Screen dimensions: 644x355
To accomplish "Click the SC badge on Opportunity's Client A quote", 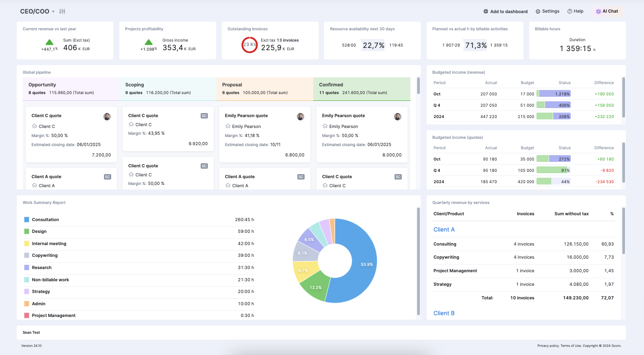I will 107,177.
